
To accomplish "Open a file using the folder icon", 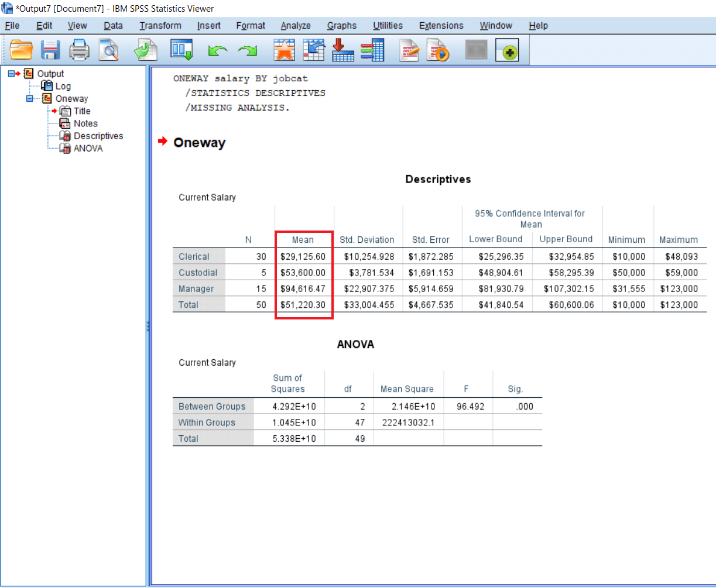I will click(x=22, y=50).
